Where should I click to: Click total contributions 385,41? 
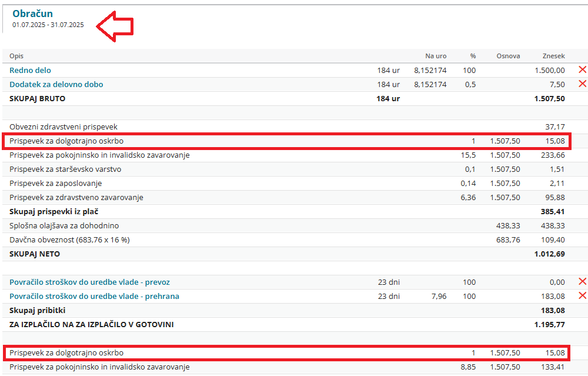553,212
